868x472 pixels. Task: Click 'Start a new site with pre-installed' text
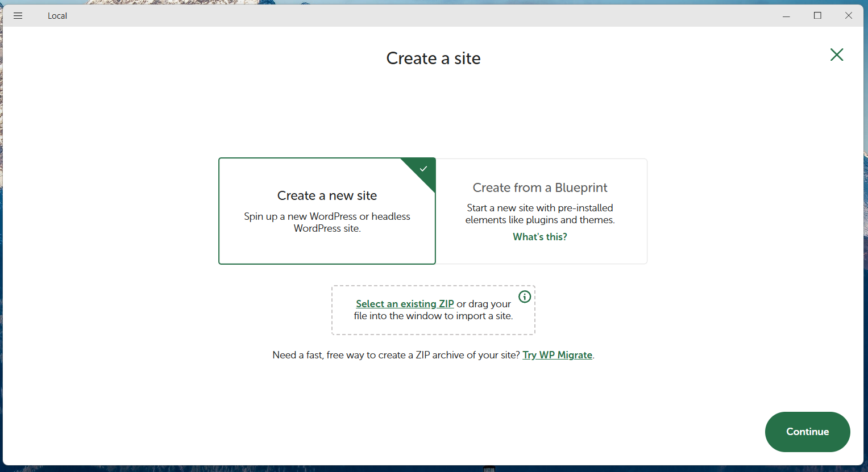[x=540, y=214]
